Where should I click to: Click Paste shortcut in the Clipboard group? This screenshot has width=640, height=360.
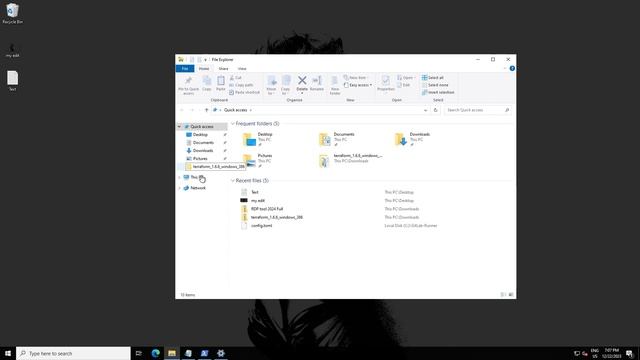point(244,92)
